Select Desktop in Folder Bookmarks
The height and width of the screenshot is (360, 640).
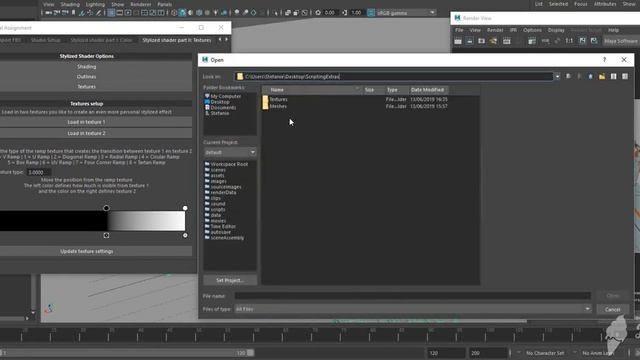220,102
